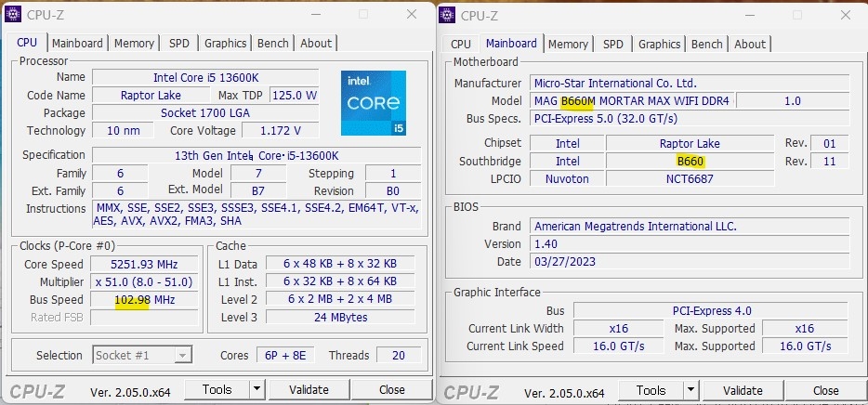Image resolution: width=868 pixels, height=405 pixels.
Task: Click the CPU-Z app icon in left window title bar
Action: point(13,14)
